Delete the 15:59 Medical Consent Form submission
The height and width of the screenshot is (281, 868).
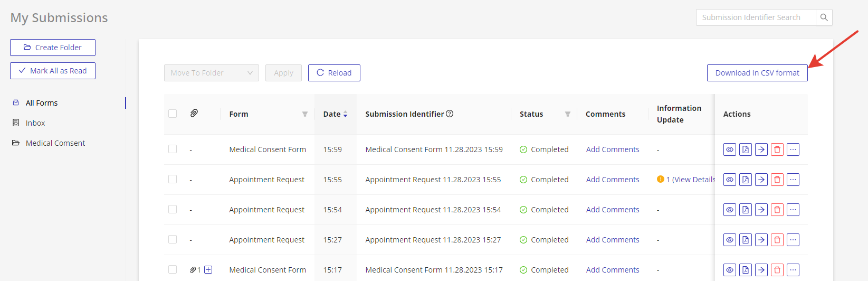(777, 149)
